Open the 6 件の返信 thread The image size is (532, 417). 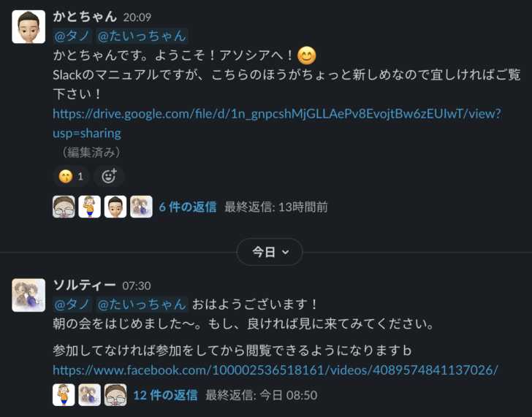[188, 207]
